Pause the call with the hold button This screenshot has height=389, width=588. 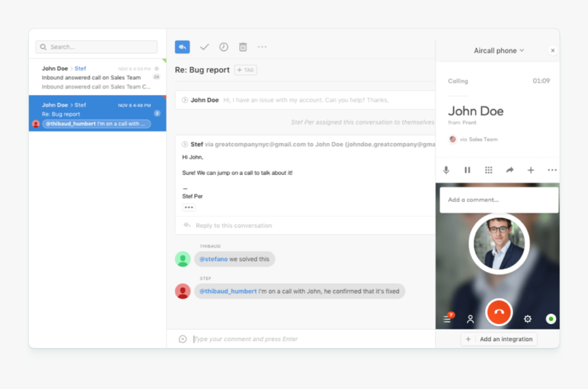point(467,170)
